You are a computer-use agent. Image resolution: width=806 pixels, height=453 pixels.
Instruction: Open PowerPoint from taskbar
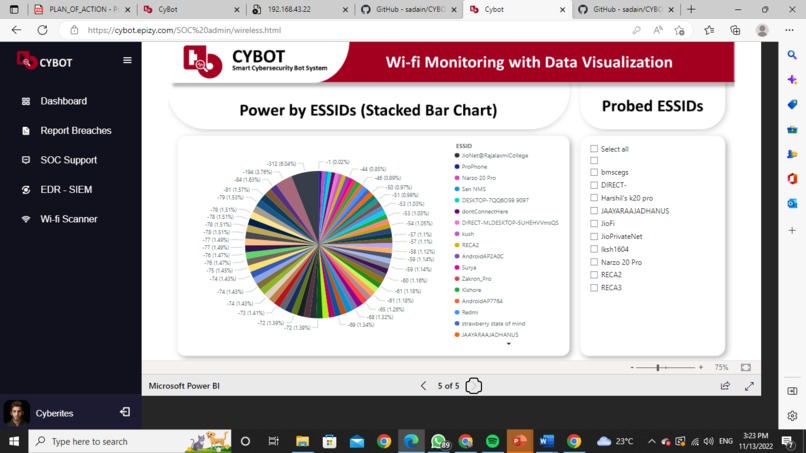tap(520, 441)
